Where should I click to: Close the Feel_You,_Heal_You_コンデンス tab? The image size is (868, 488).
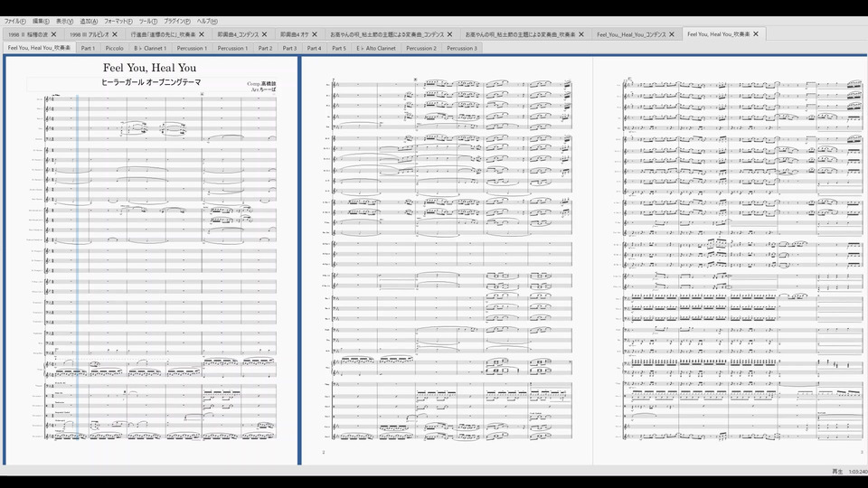click(x=672, y=34)
